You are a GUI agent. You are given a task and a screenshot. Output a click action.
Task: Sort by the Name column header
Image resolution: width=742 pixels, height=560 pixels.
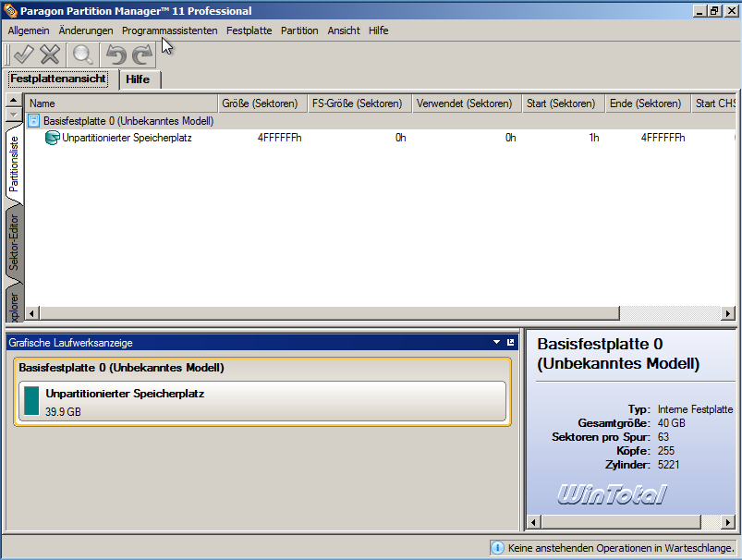point(121,103)
